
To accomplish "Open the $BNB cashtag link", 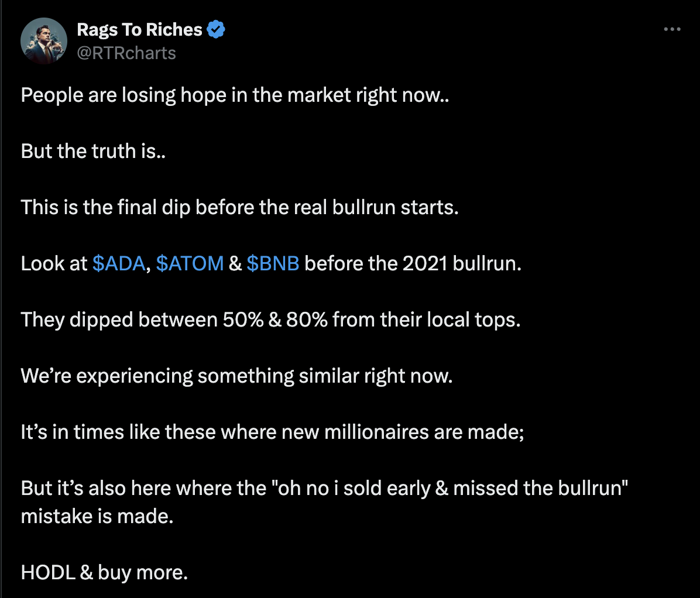I will click(x=273, y=263).
